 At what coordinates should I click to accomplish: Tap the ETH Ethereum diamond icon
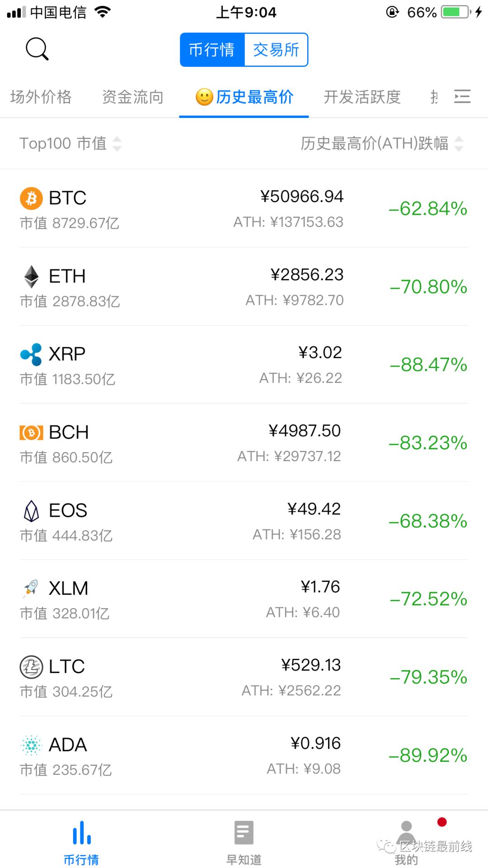31,276
